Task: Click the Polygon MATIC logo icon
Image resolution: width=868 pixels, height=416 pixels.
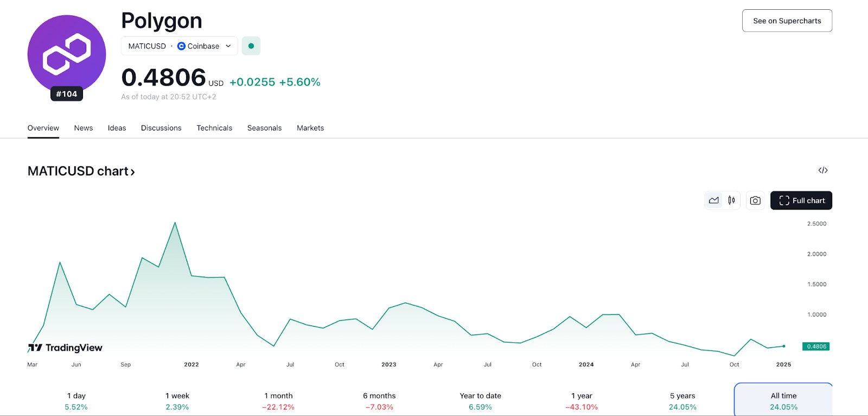Action: 67,54
